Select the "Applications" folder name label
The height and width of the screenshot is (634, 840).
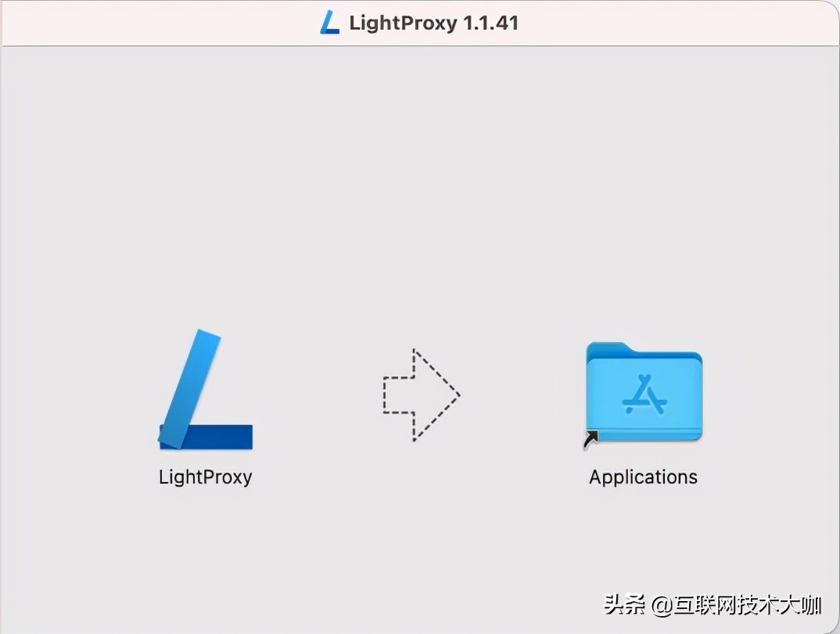point(644,477)
